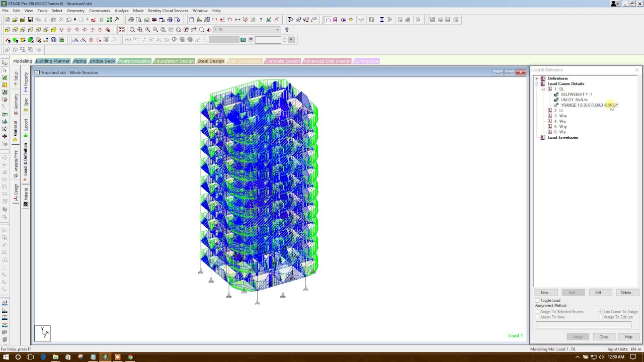Select the Steel Design workflow tab strip item
The height and width of the screenshot is (362, 644).
pos(210,61)
